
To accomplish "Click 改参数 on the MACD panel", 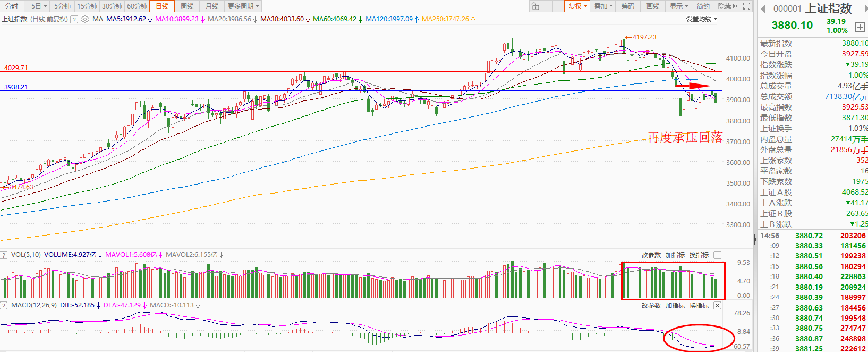I will 651,306.
